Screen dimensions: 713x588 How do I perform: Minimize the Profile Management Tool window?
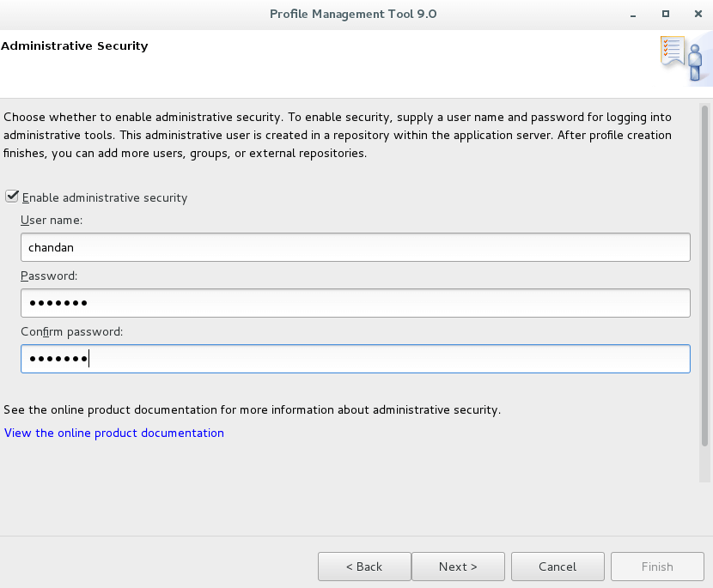(633, 15)
